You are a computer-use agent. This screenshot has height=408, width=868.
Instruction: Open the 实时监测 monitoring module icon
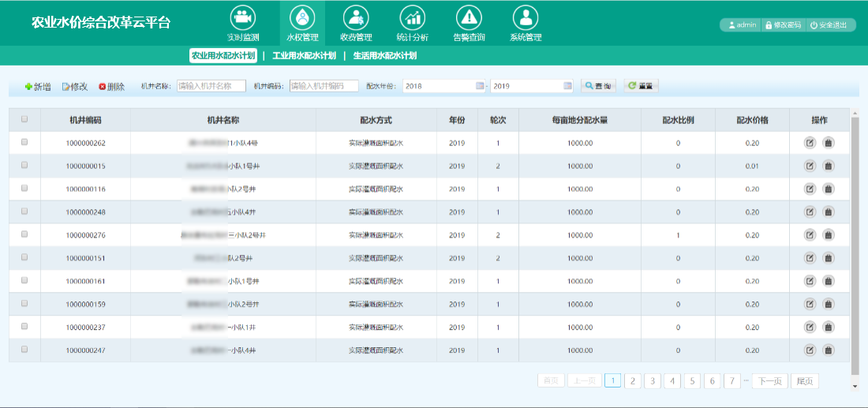243,17
